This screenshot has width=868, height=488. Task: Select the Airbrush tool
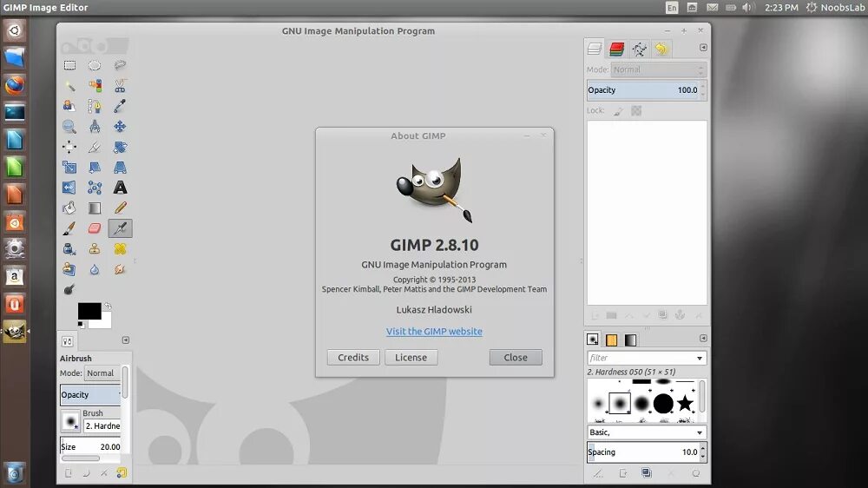pos(120,228)
